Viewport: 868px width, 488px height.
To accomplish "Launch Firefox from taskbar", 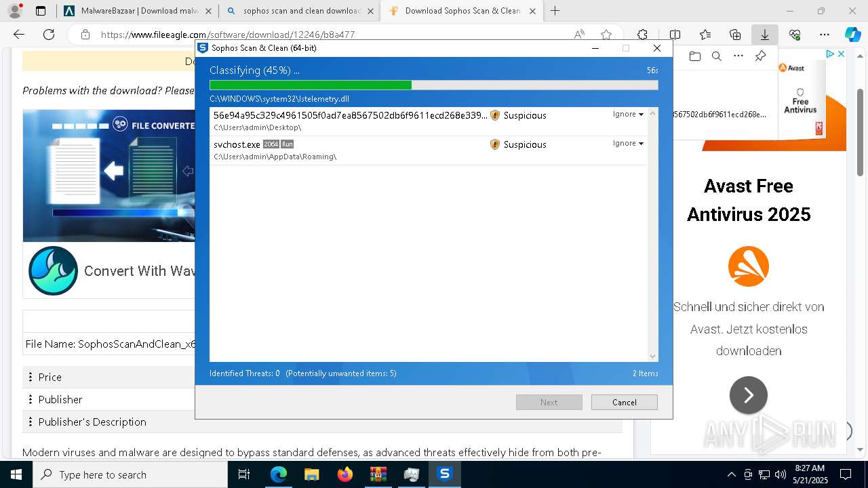I will tap(344, 474).
